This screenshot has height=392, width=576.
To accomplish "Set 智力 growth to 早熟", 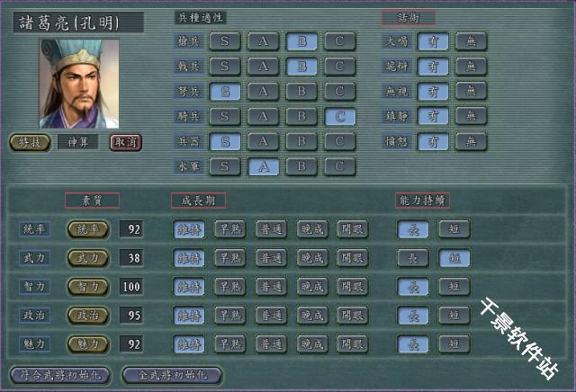I will [230, 287].
